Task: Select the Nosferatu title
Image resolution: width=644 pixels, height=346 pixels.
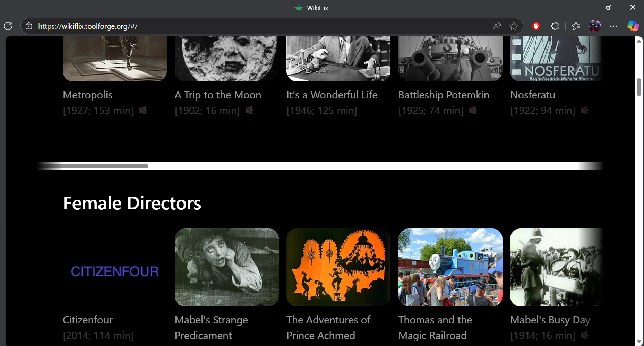Action: click(533, 95)
